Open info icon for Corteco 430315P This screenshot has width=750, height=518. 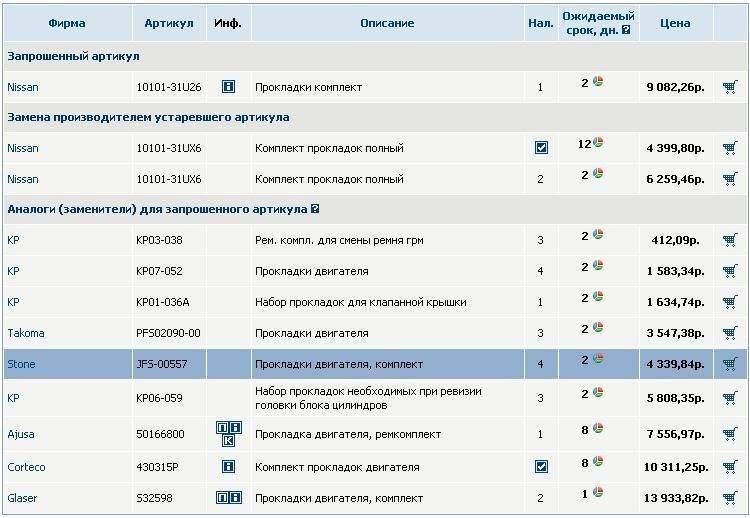[228, 467]
